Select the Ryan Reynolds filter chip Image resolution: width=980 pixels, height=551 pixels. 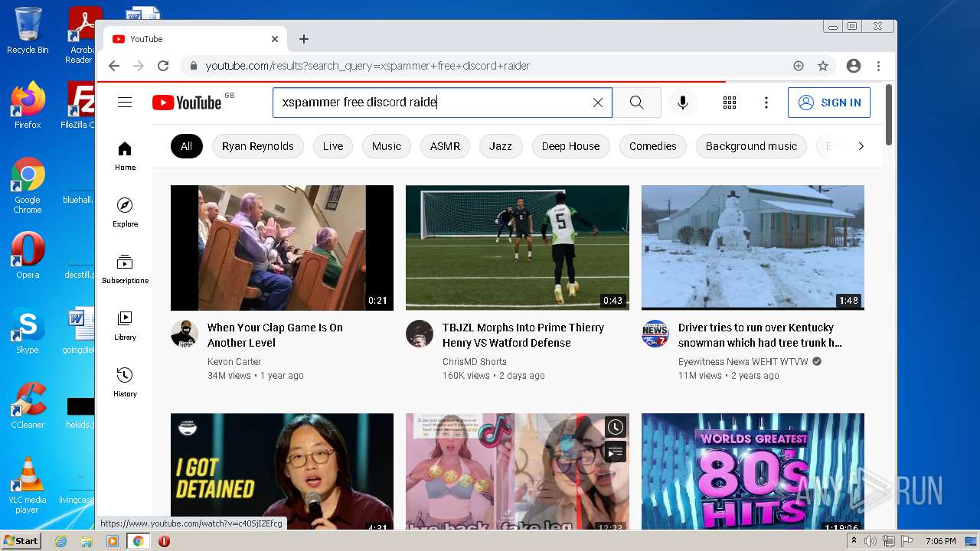click(258, 146)
